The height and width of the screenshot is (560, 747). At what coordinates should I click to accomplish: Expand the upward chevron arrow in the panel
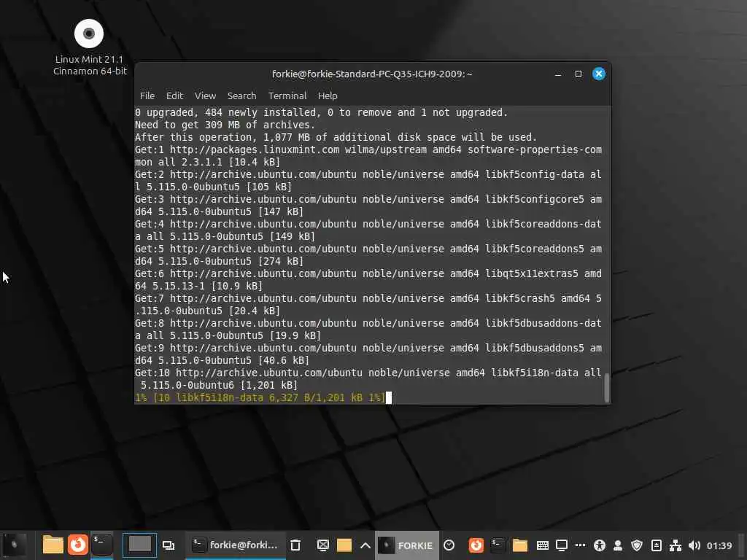[365, 545]
